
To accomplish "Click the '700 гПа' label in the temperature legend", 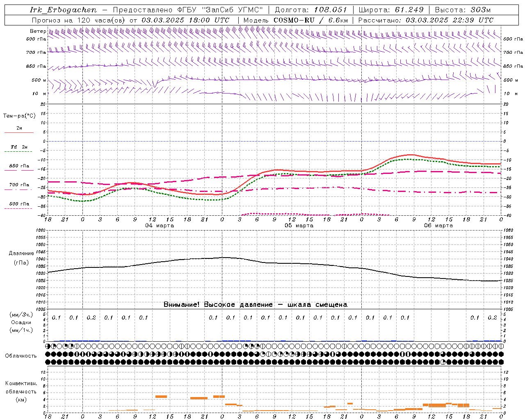I will click(x=19, y=185).
